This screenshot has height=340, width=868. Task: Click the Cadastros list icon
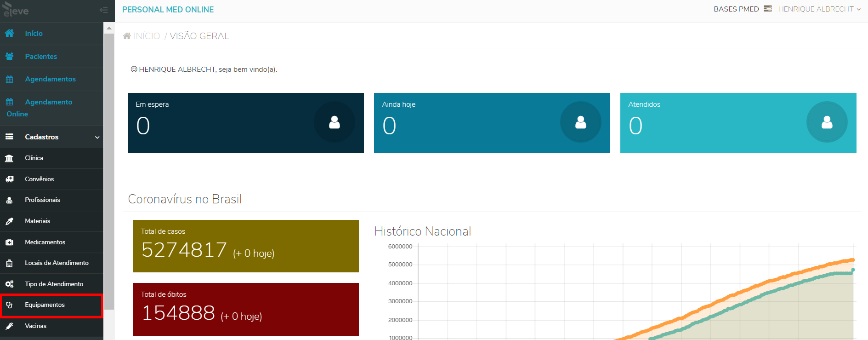tap(9, 137)
